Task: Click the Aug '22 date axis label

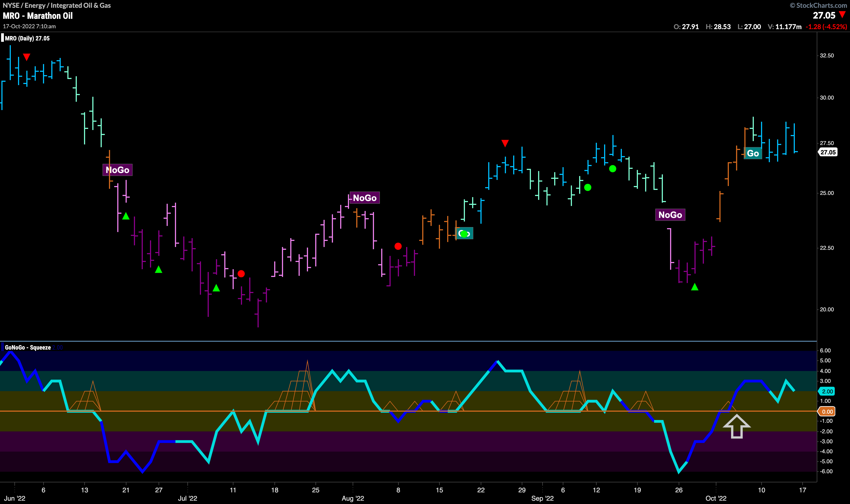Action: [353, 498]
